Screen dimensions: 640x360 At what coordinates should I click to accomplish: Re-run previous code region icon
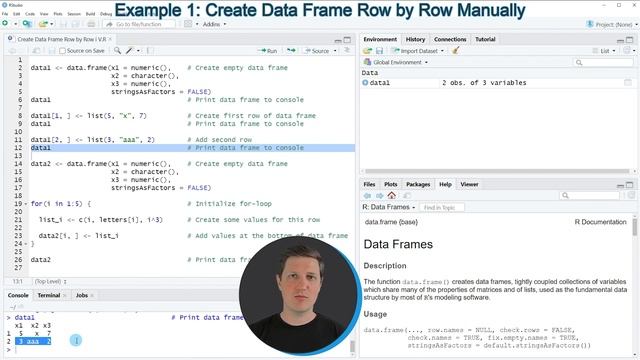(x=291, y=51)
